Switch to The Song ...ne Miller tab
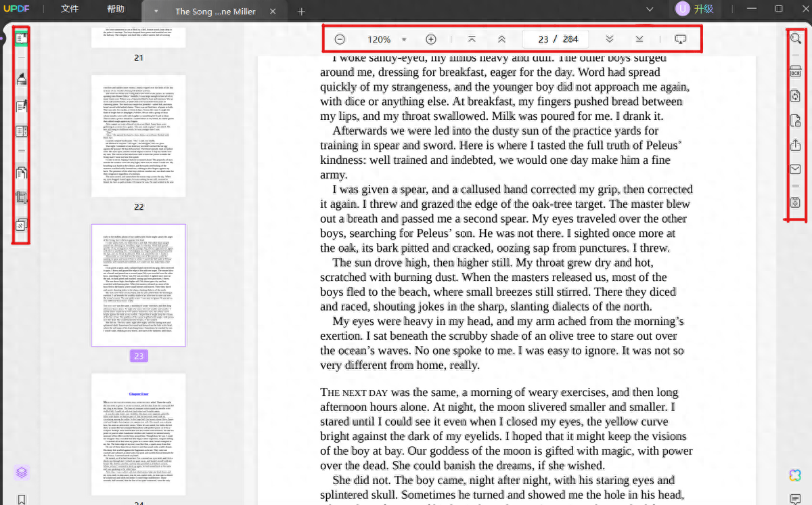Screen dimensions: 812x505 pyautogui.click(x=215, y=12)
